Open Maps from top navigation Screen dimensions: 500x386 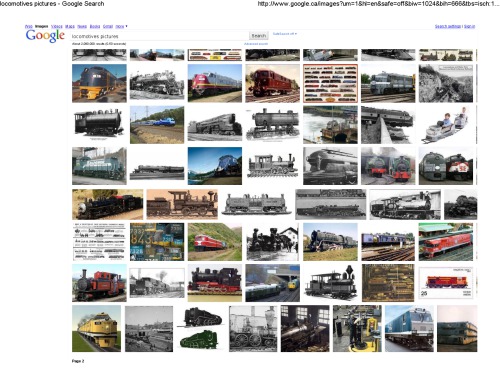pos(70,26)
